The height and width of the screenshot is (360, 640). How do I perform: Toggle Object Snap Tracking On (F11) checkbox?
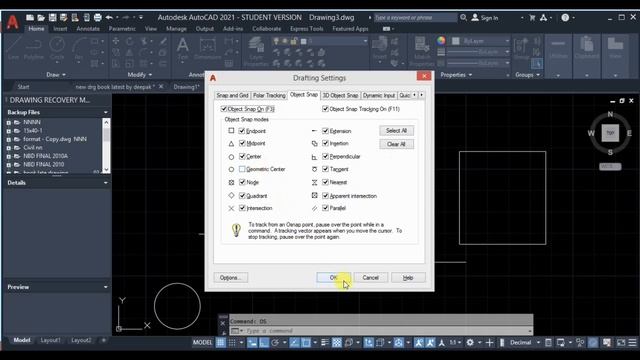(x=325, y=109)
